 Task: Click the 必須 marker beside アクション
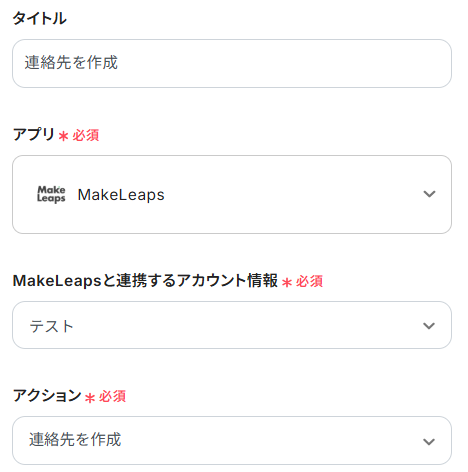(112, 397)
